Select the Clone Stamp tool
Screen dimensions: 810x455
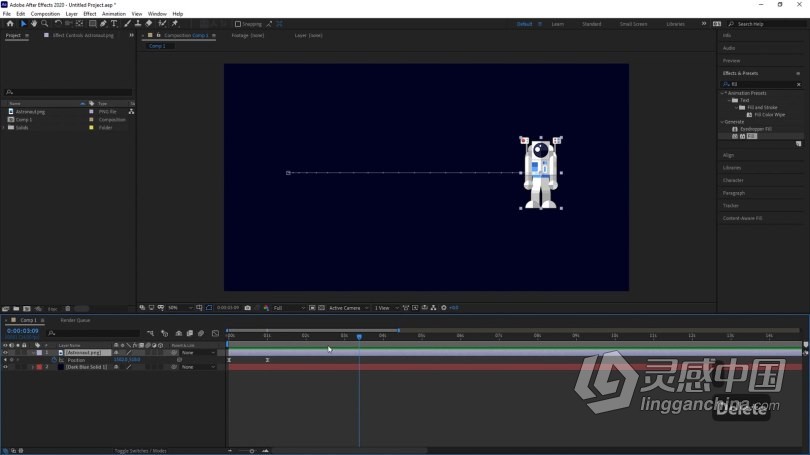coord(138,24)
